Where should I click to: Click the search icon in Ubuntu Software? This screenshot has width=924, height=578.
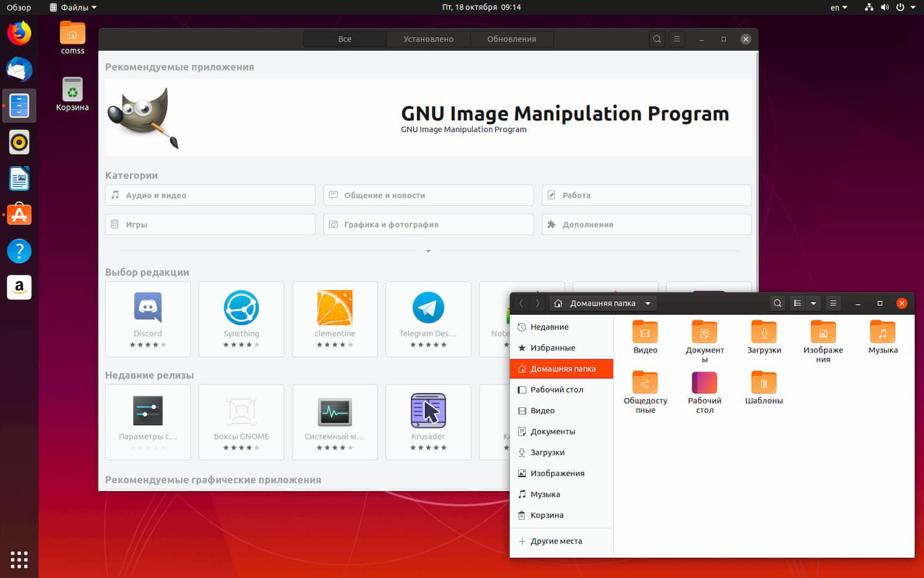657,39
